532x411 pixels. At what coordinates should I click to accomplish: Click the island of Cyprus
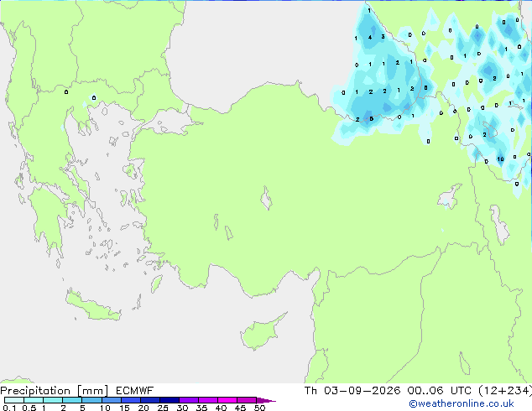coord(261,332)
